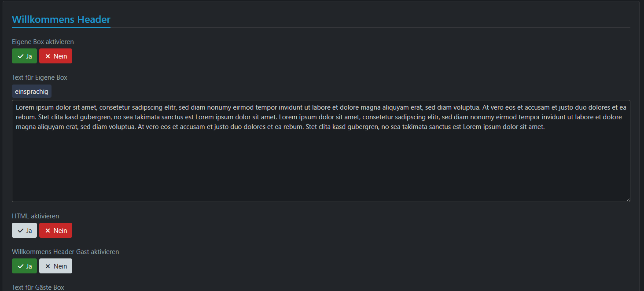This screenshot has width=644, height=291.
Task: Turn on HTML with the Ja button
Action: pos(25,231)
